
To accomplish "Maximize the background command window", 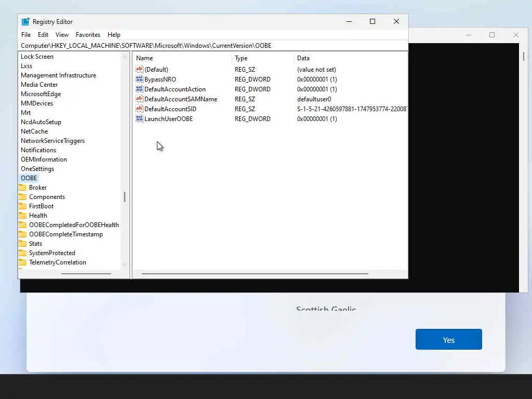I will click(x=492, y=35).
